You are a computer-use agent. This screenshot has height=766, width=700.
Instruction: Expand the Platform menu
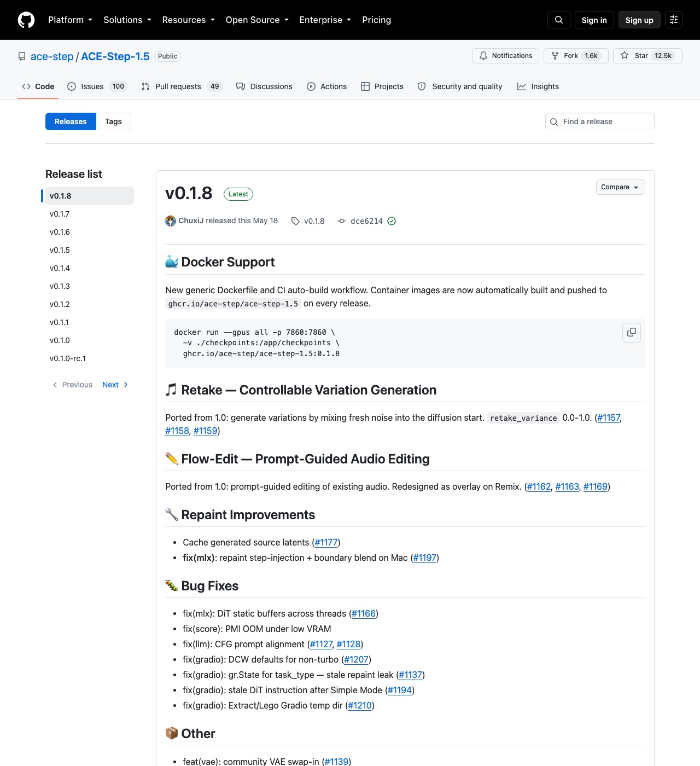point(70,20)
